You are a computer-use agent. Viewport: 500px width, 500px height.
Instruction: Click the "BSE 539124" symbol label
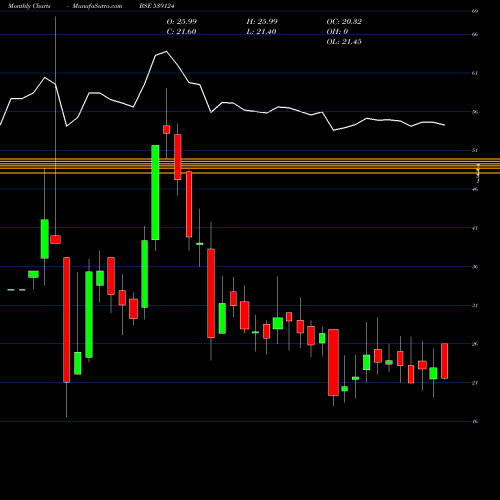pyautogui.click(x=157, y=6)
